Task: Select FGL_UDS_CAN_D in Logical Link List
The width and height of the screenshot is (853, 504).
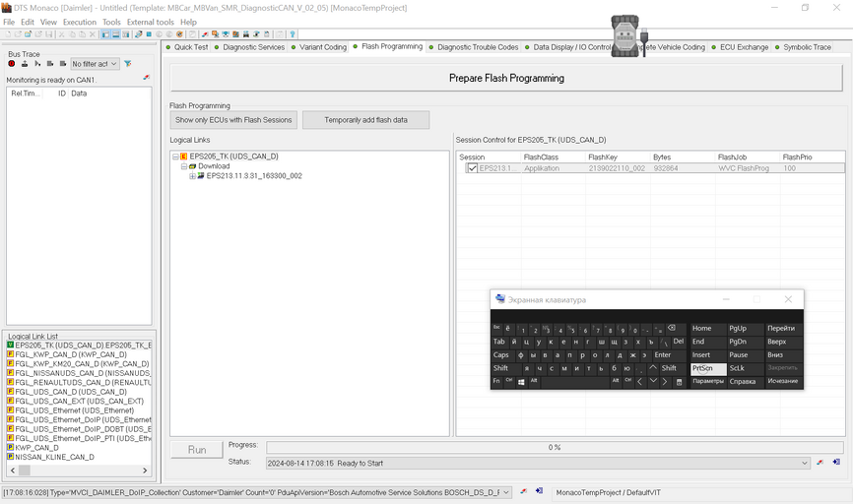Action: (x=71, y=392)
